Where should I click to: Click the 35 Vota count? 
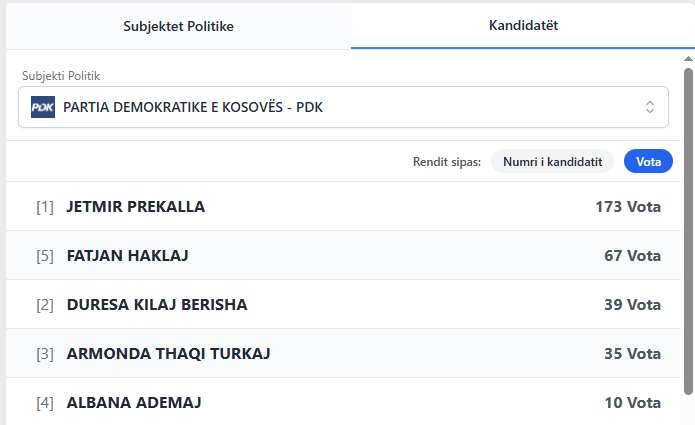click(632, 354)
